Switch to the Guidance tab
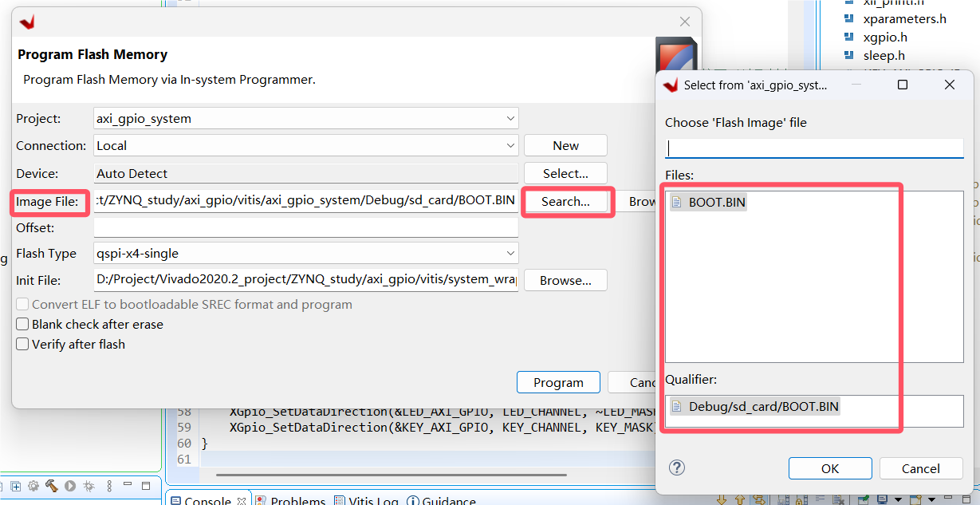 442,501
